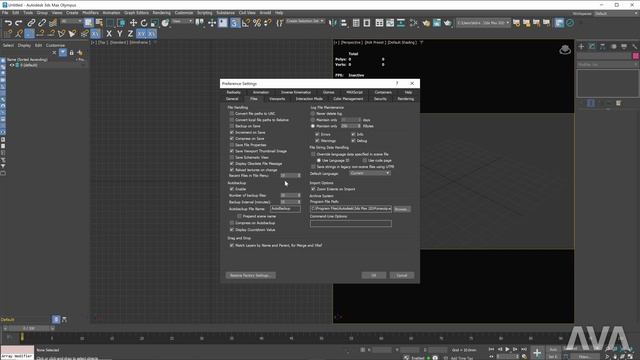Screen dimensions: 640x360
Task: Toggle Compress on Save checkbox
Action: 231,139
